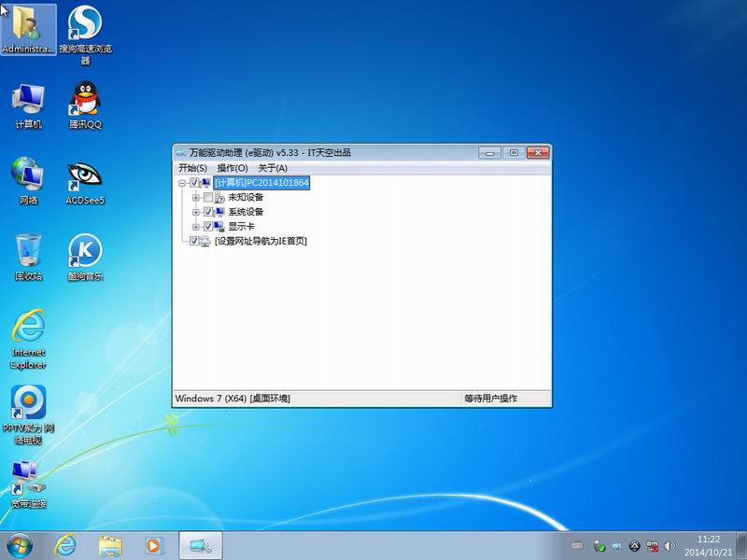The height and width of the screenshot is (560, 747).
Task: Open the 开始(S) menu
Action: (x=192, y=168)
